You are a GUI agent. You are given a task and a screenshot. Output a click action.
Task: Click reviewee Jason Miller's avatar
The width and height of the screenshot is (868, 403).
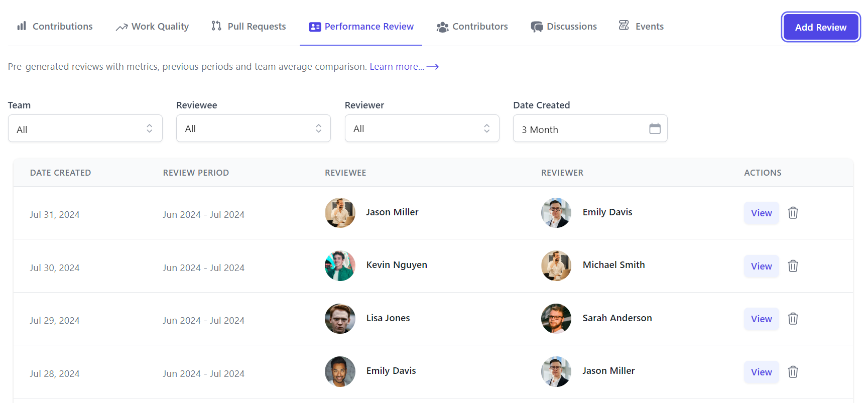click(340, 213)
